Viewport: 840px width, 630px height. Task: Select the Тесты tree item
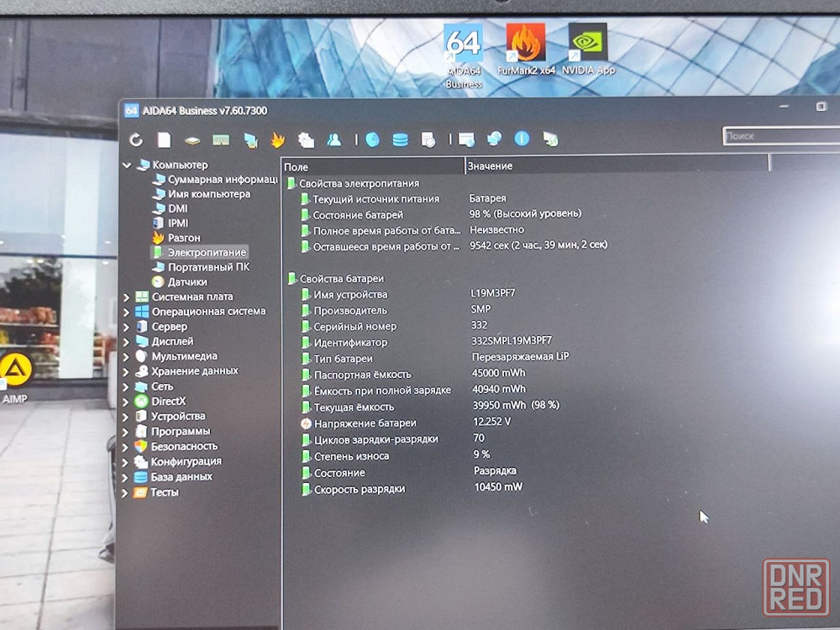click(156, 491)
